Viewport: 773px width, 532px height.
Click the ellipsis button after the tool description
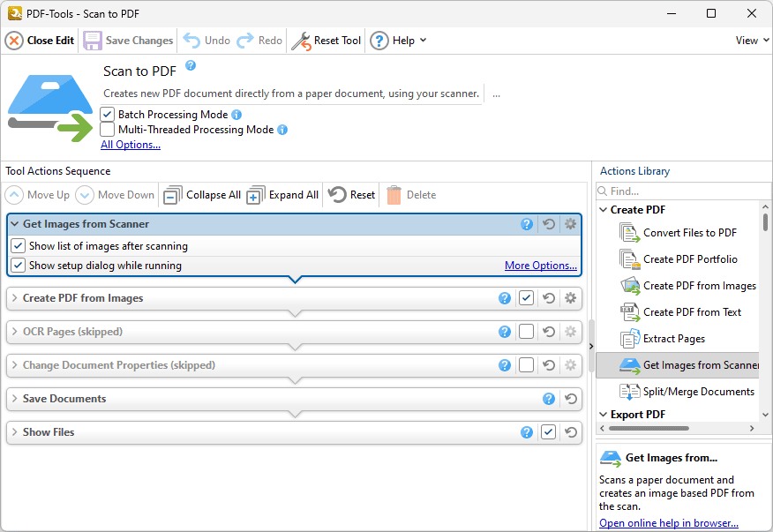coord(496,94)
